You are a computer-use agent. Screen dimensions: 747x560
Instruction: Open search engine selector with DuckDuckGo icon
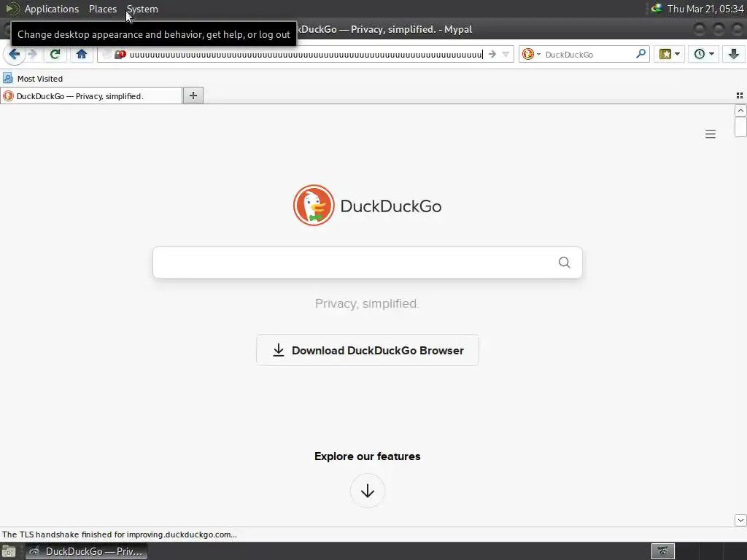[x=531, y=54]
